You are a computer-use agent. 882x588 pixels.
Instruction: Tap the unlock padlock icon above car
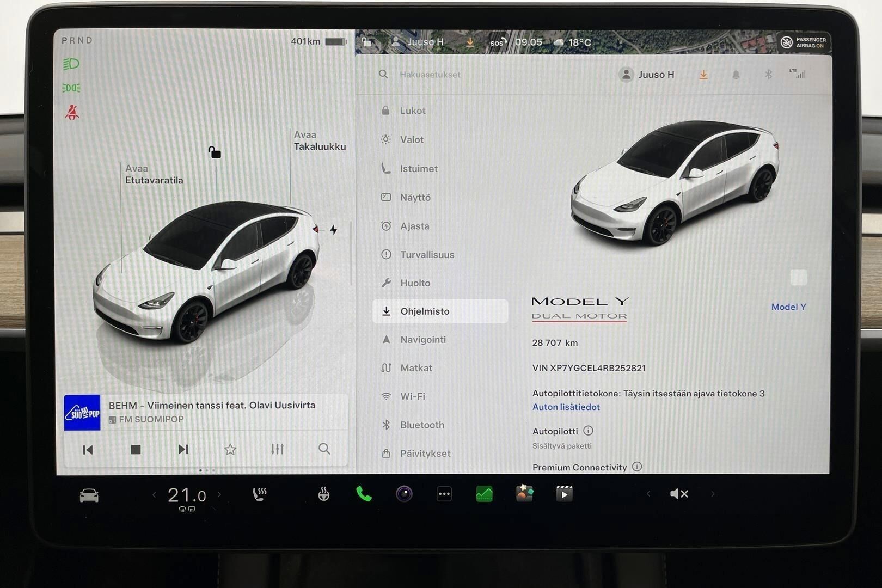[x=215, y=152]
